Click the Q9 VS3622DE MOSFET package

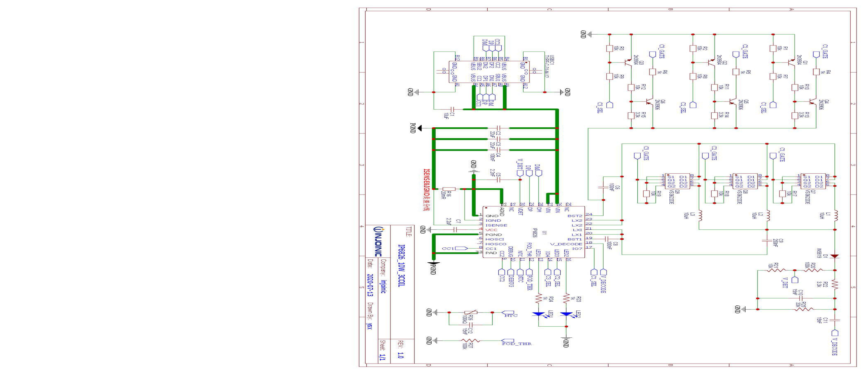[677, 181]
